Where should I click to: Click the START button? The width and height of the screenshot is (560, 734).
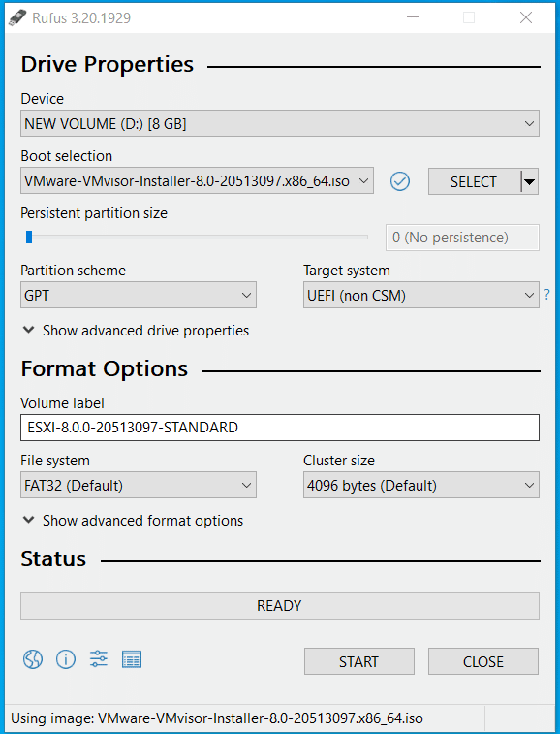point(359,661)
